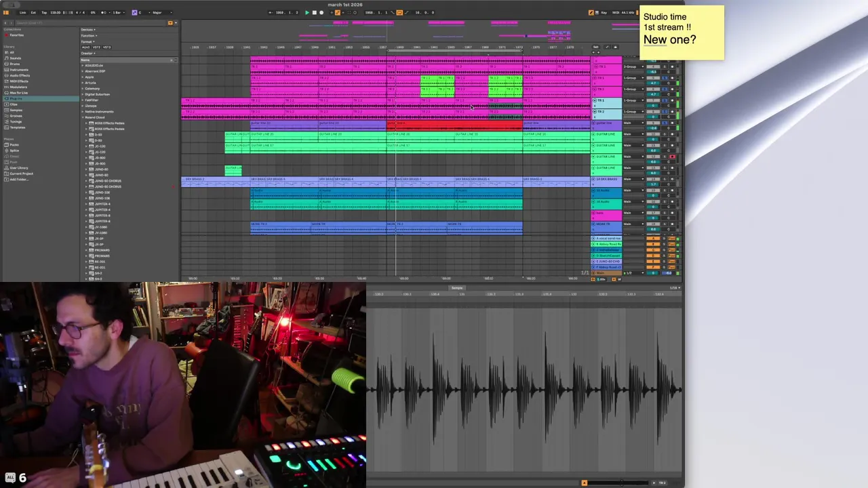Toggle the browser show/hide icon

click(x=6, y=12)
